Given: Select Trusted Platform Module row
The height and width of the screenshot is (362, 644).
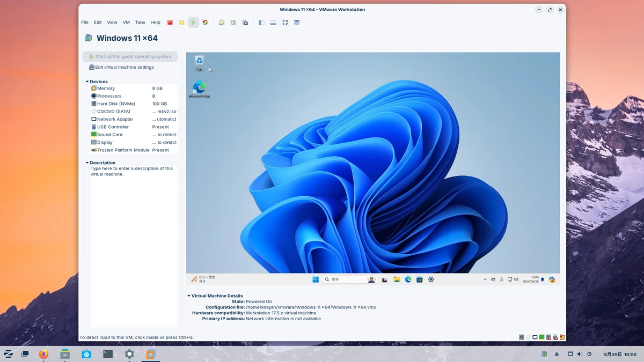Looking at the screenshot, I should 134,150.
